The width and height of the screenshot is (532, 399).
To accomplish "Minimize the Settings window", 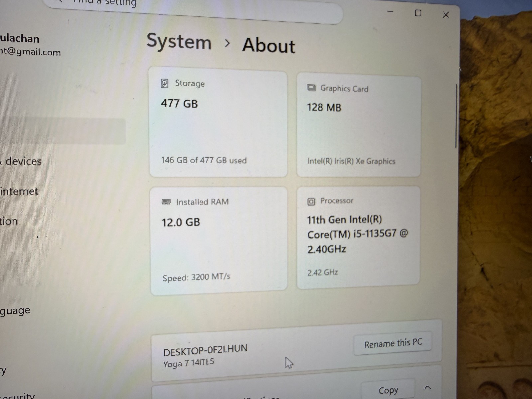I will pyautogui.click(x=390, y=12).
